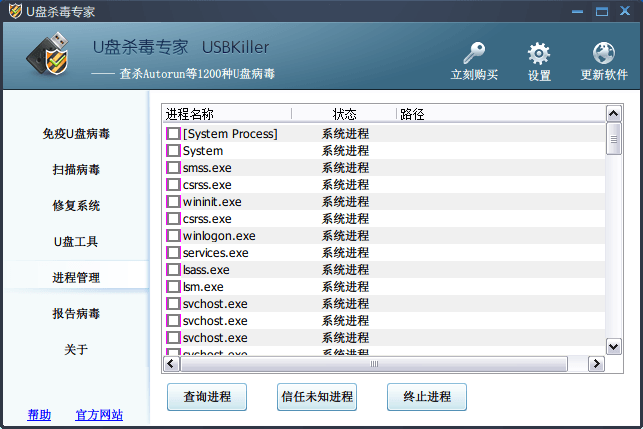Open the 免疫U盘病毒 section
This screenshot has width=643, height=429.
point(76,134)
